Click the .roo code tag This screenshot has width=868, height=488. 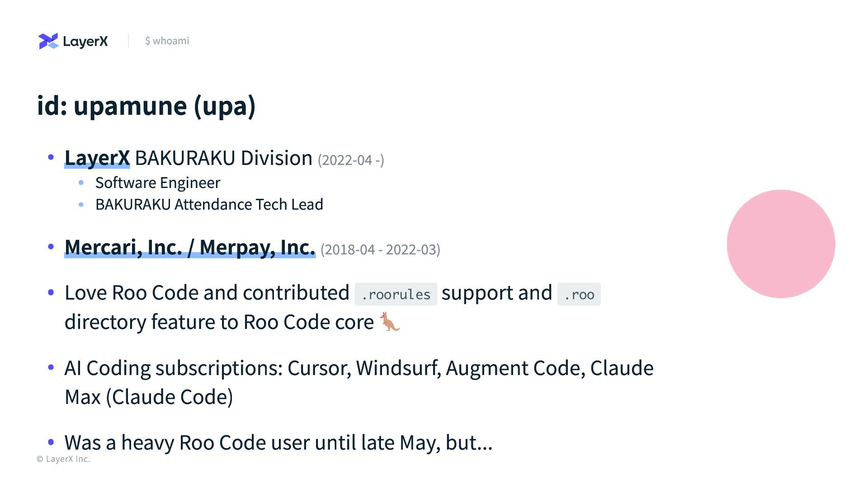579,295
